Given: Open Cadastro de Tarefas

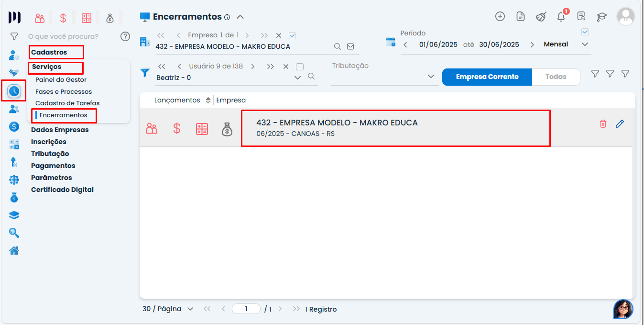Looking at the screenshot, I should tap(67, 103).
